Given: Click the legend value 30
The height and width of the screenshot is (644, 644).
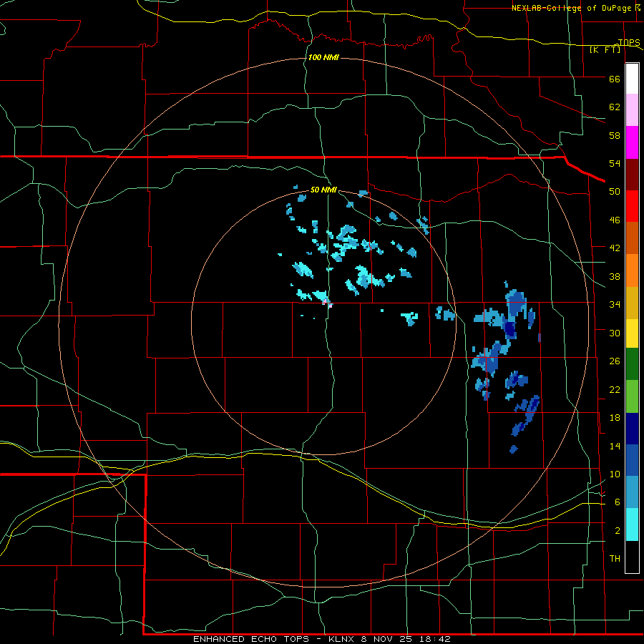Looking at the screenshot, I should tap(615, 333).
